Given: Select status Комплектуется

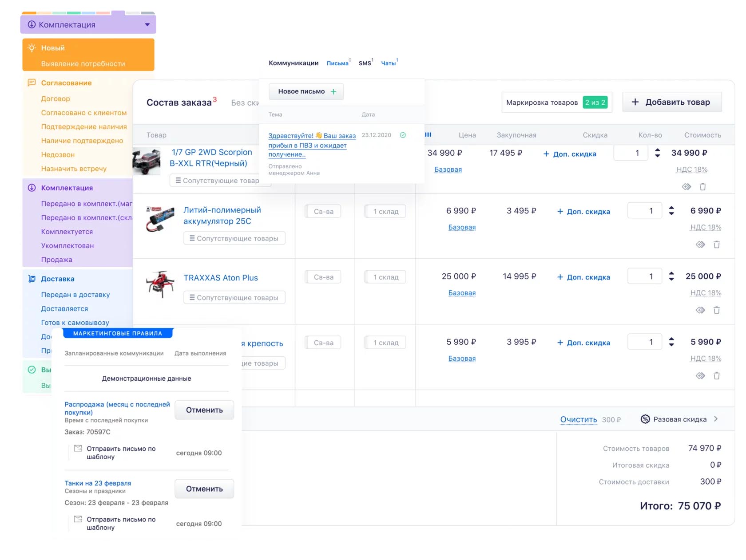Looking at the screenshot, I should (x=67, y=232).
